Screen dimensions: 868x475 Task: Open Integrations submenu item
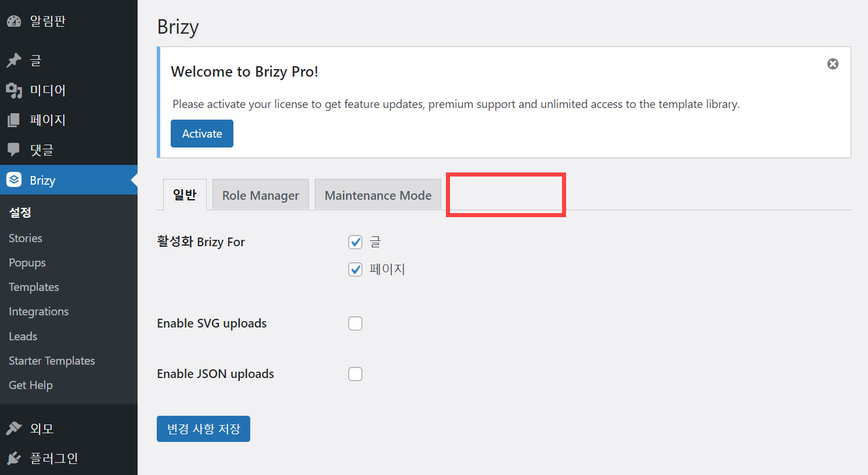point(39,311)
